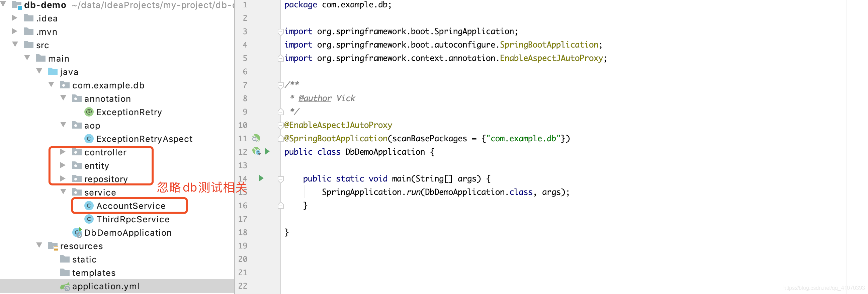The image size is (868, 294).
Task: Click the Spring bean gutter icon on line 11
Action: tap(256, 138)
